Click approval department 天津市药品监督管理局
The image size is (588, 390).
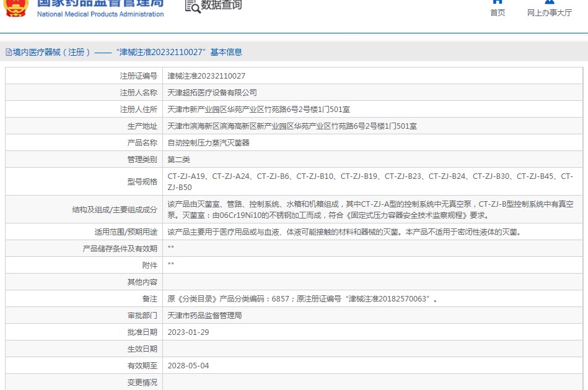[204, 316]
